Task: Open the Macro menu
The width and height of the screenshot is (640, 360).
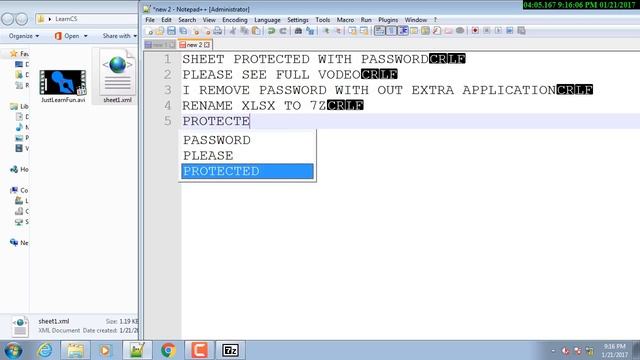Action: click(x=345, y=20)
